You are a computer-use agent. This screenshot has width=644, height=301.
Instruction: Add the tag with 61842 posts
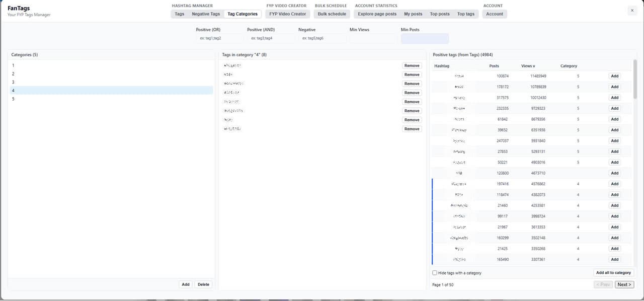(614, 119)
